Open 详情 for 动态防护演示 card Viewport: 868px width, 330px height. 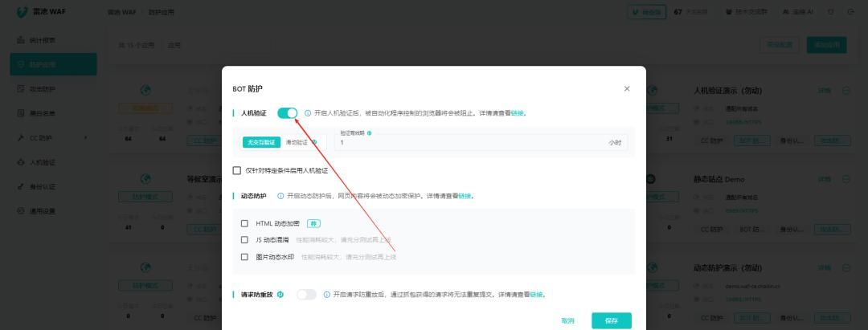click(x=825, y=267)
